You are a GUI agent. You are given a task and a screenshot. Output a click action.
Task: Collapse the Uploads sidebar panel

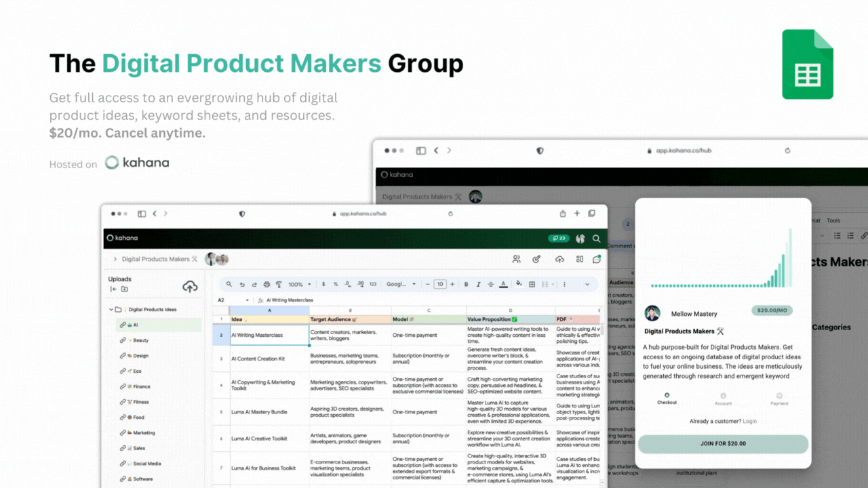coord(113,289)
